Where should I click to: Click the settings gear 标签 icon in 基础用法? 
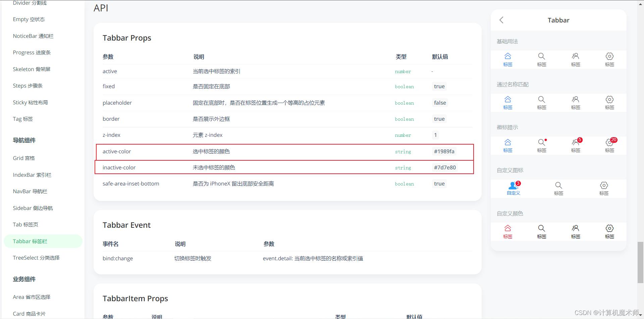click(x=610, y=59)
